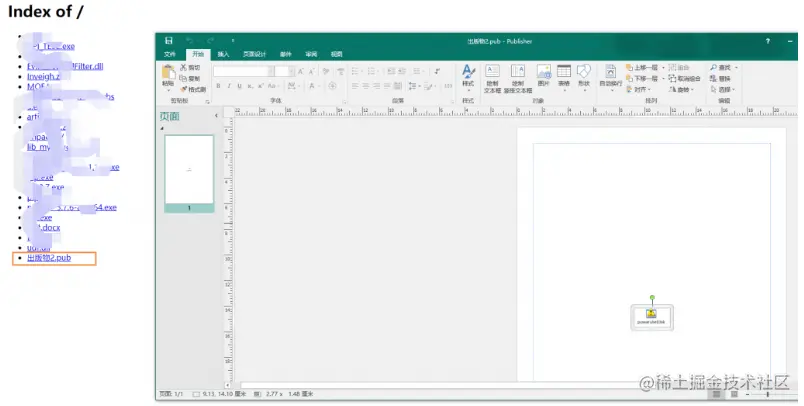Viewport: 804px width, 406px height.
Task: Click the Increase Indent icon
Action: tap(402, 71)
